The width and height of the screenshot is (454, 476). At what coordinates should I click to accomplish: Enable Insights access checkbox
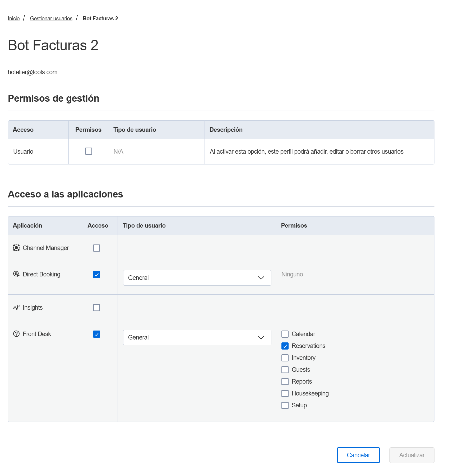point(96,308)
